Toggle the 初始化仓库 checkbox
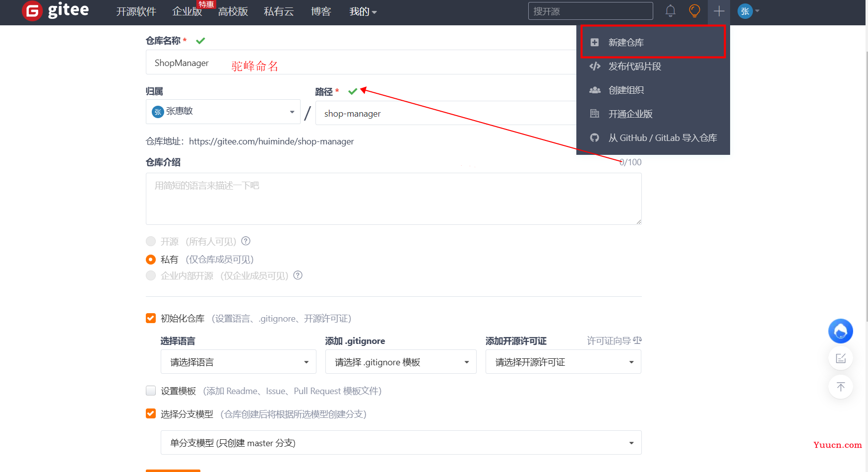 click(151, 318)
